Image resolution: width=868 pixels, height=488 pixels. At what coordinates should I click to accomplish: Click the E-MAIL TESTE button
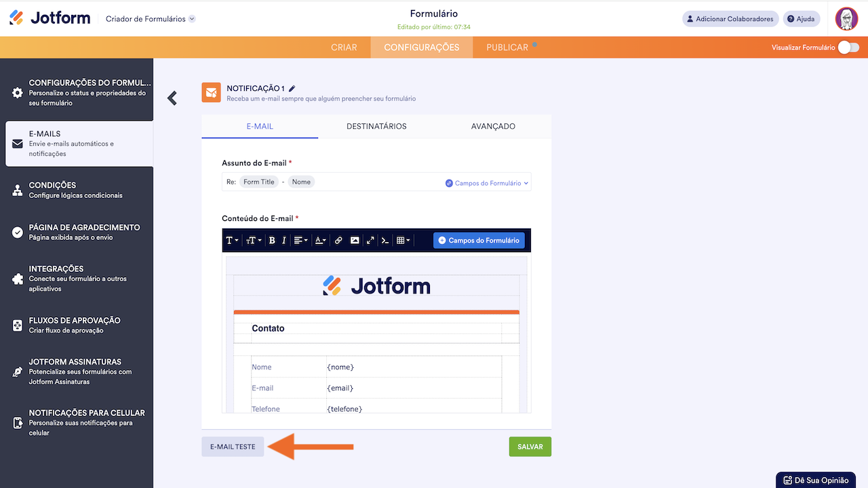click(x=233, y=447)
